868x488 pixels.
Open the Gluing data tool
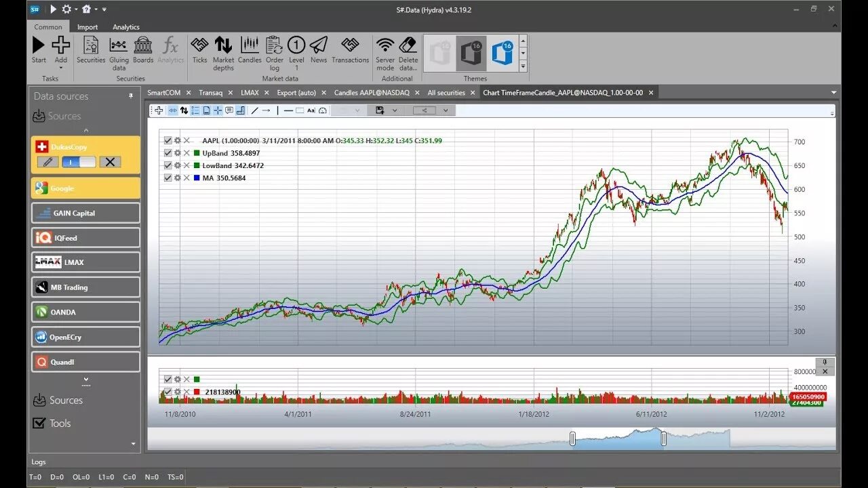(x=119, y=53)
